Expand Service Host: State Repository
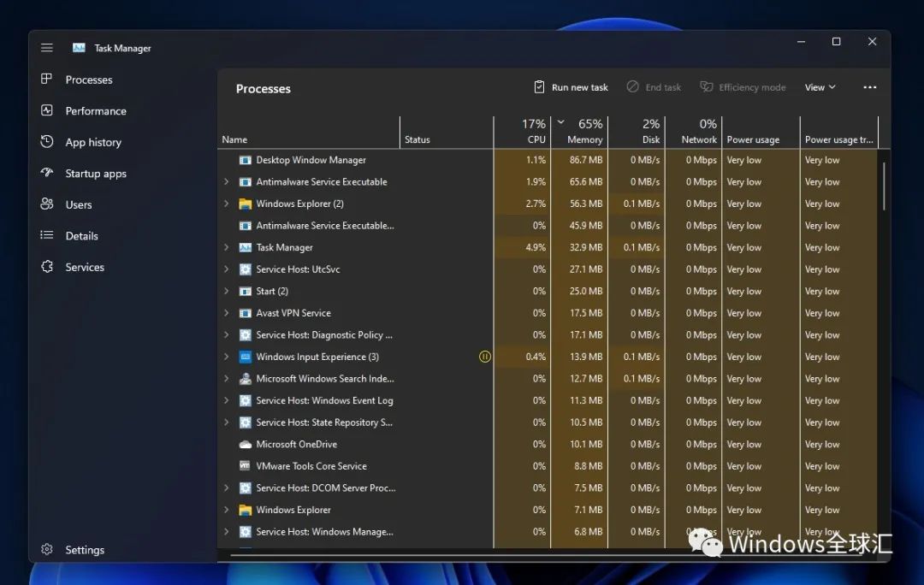Image resolution: width=924 pixels, height=585 pixels. (x=226, y=422)
